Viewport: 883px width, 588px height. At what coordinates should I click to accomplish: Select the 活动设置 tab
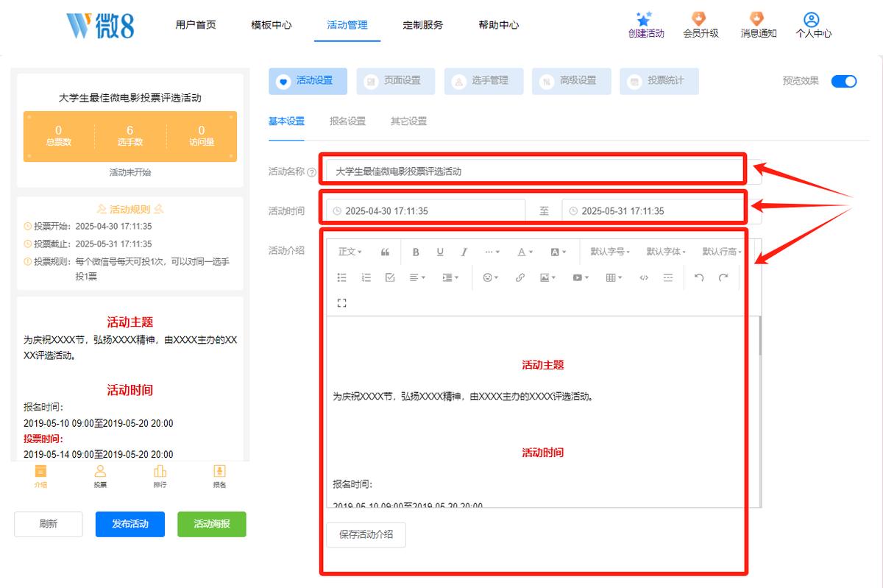click(x=308, y=81)
